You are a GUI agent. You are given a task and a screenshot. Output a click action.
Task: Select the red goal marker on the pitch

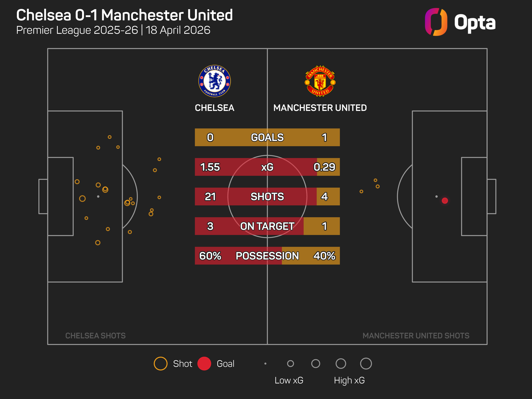[x=445, y=201]
